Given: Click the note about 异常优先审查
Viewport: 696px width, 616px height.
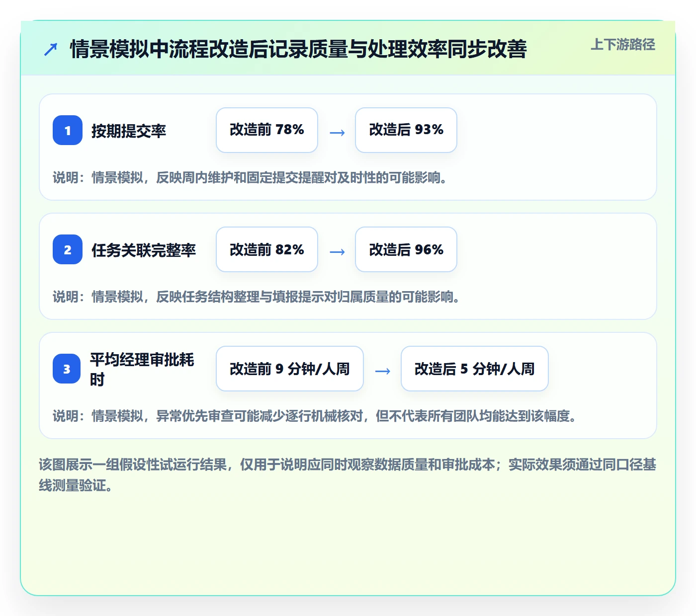Looking at the screenshot, I should pyautogui.click(x=315, y=416).
